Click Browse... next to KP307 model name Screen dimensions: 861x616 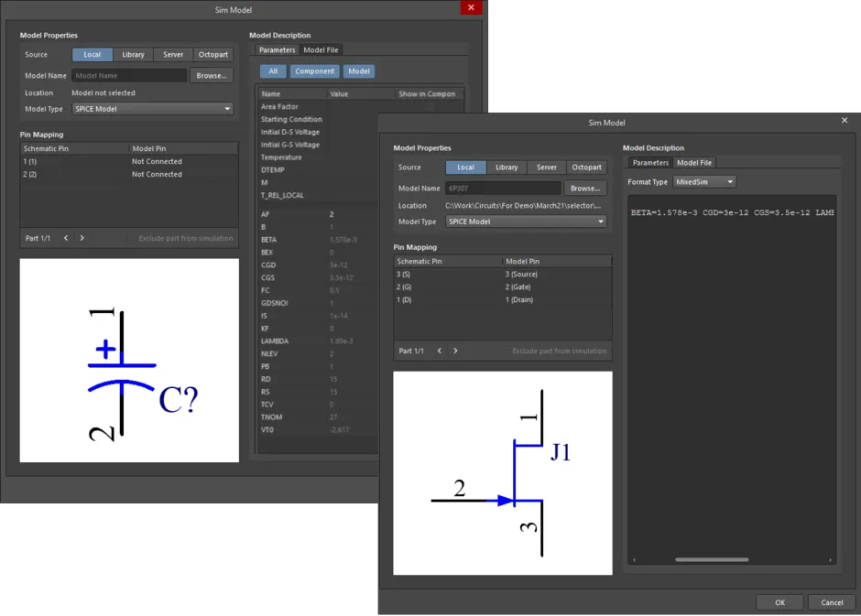pos(584,189)
